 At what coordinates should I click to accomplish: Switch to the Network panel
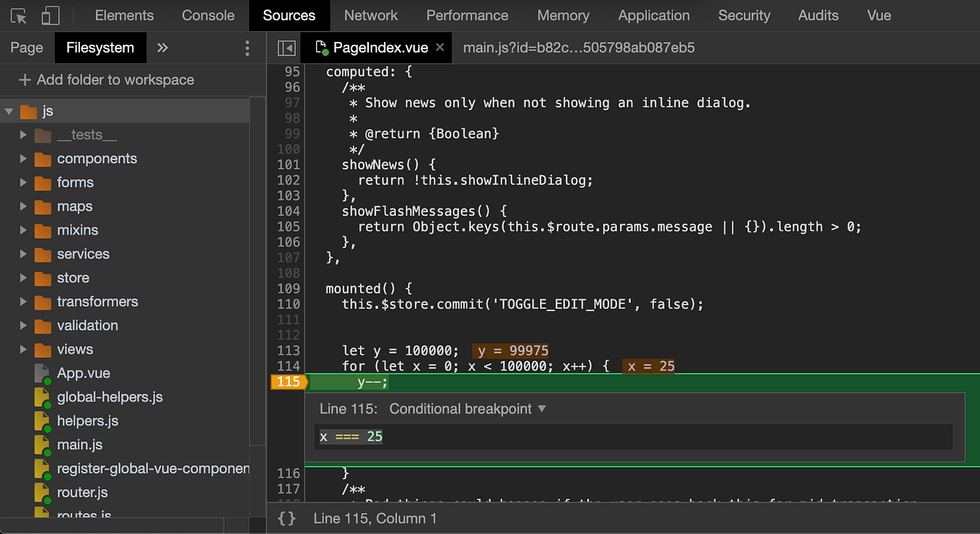(370, 15)
